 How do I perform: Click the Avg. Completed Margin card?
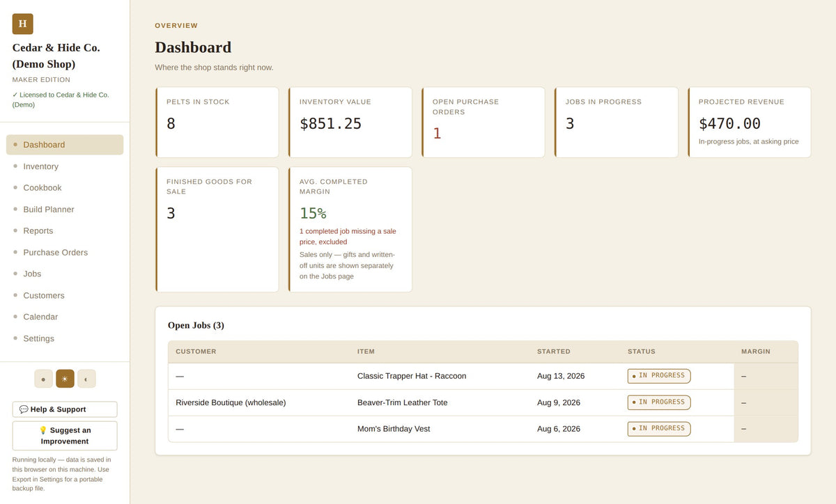[x=350, y=229]
